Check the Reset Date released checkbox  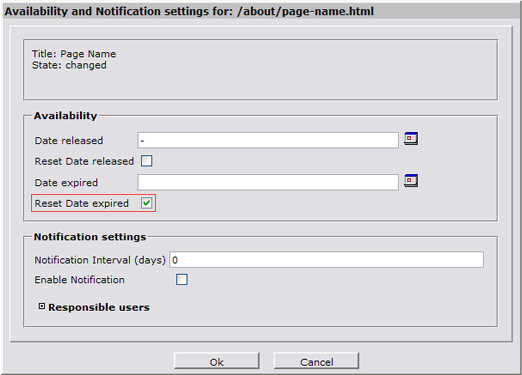click(x=147, y=161)
